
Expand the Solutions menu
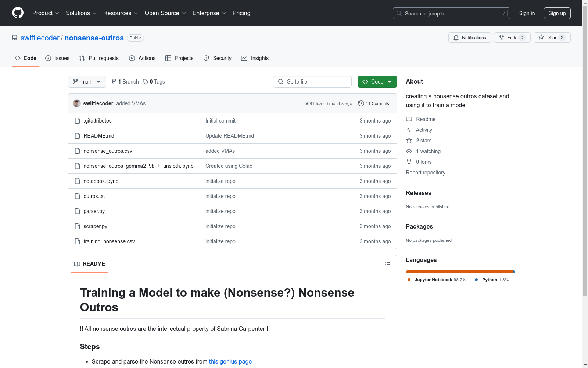[x=81, y=13]
